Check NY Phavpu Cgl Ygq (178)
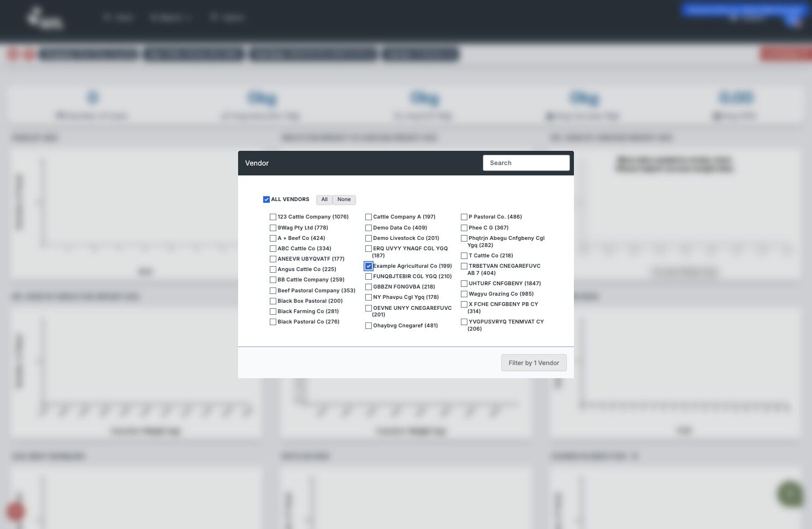Screen dimensions: 812x529 click(x=369, y=297)
